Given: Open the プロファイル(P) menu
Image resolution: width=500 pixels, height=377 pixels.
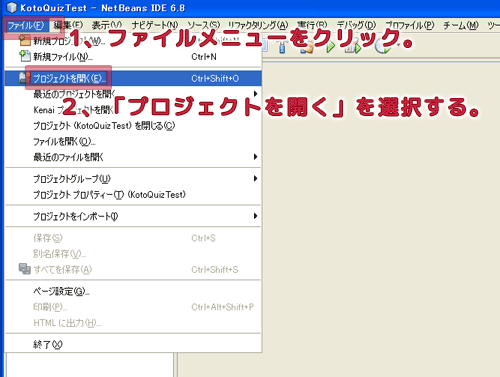Looking at the screenshot, I should 410,25.
